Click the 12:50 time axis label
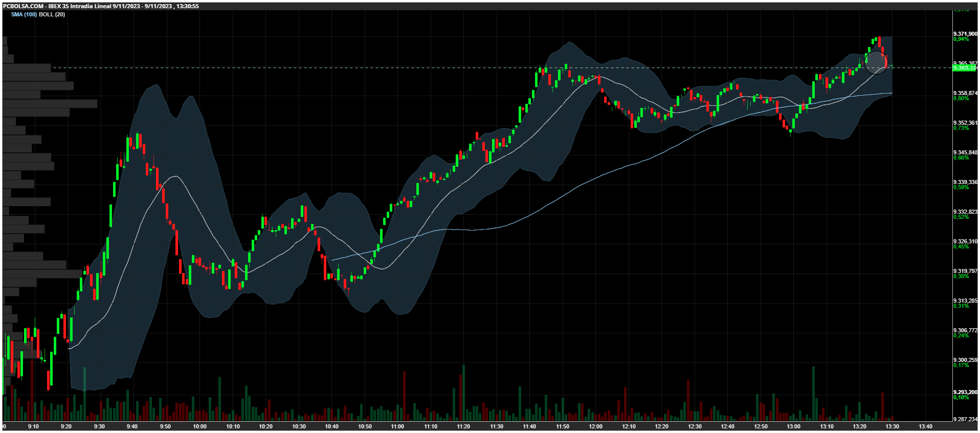This screenshot has height=433, width=980. [x=761, y=426]
